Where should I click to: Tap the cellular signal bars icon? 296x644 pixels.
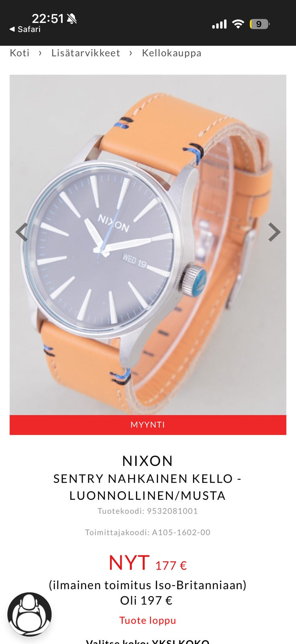[219, 25]
